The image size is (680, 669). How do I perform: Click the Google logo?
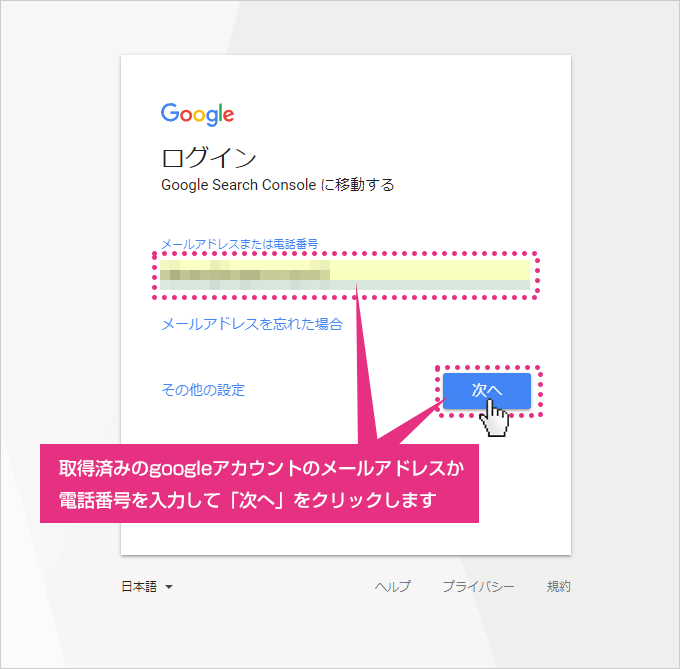pos(197,114)
